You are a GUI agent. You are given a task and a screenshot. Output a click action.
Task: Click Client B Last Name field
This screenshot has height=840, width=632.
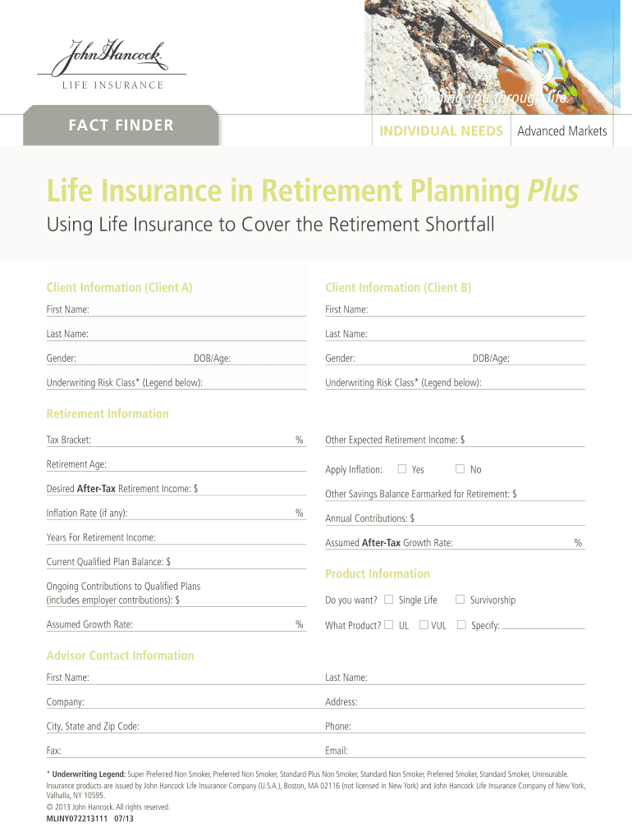point(476,334)
